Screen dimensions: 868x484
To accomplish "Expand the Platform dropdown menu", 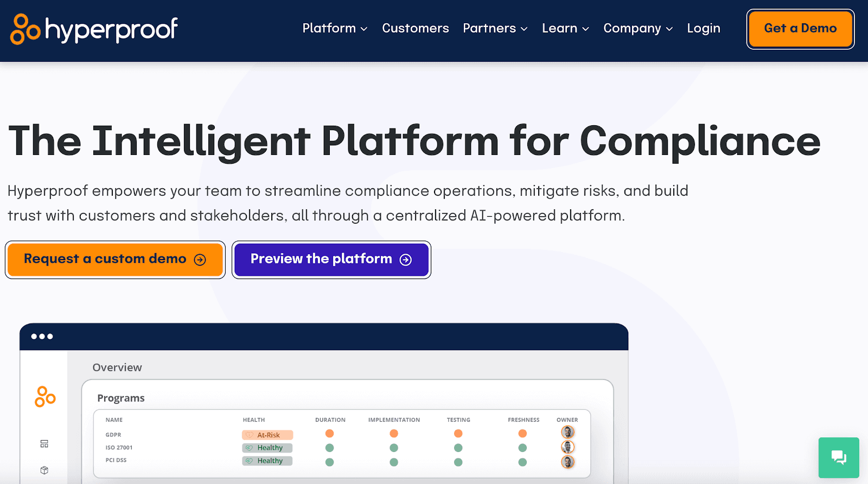I will tap(335, 28).
